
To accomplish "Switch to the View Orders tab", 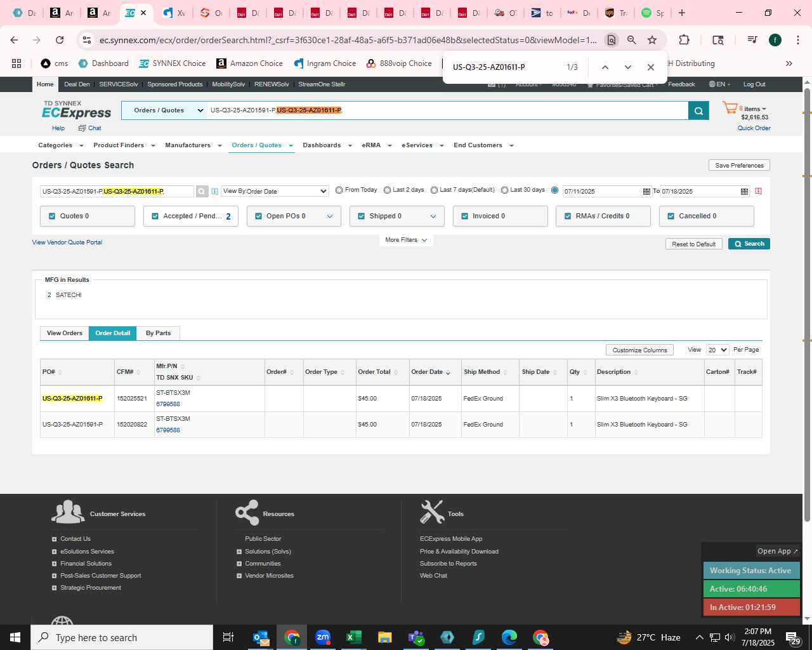I will click(65, 333).
